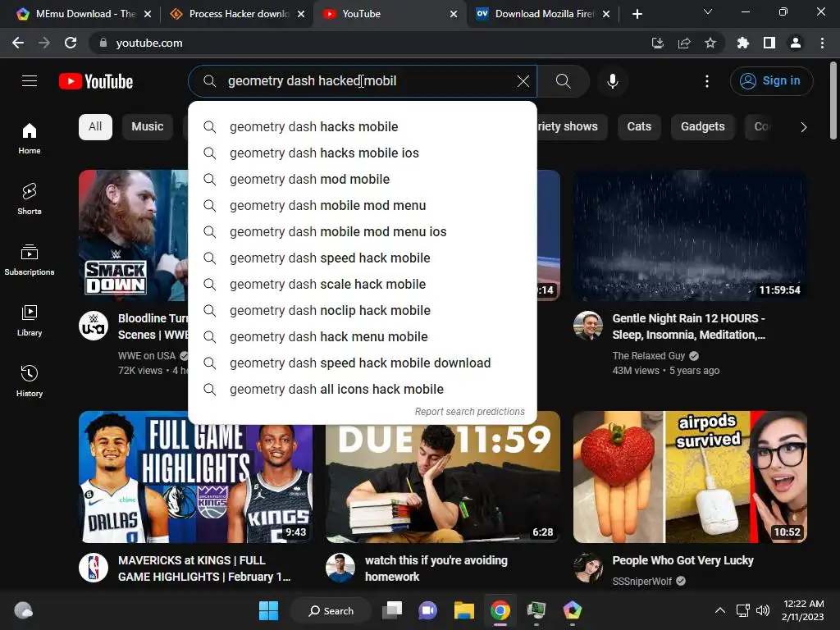
Task: Switch to Process Hacker download tab
Action: coord(239,14)
